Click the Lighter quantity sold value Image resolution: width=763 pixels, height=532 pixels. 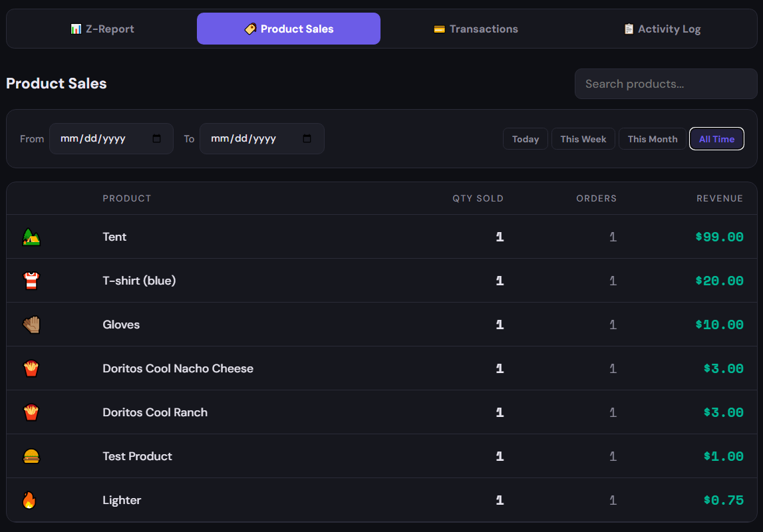500,500
